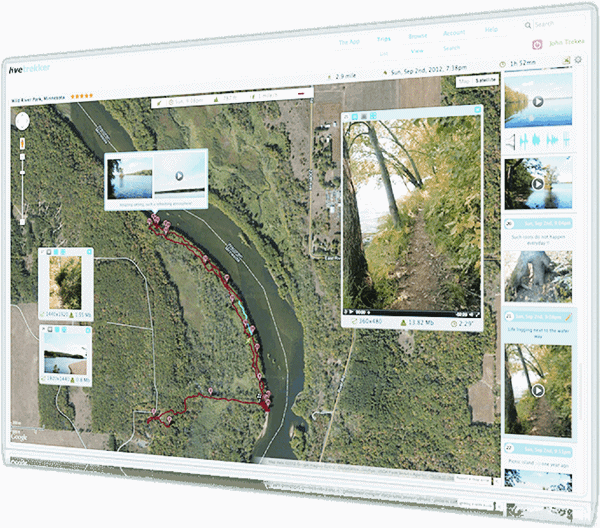Open the View submenu under Browse
The height and width of the screenshot is (528, 600).
click(417, 51)
